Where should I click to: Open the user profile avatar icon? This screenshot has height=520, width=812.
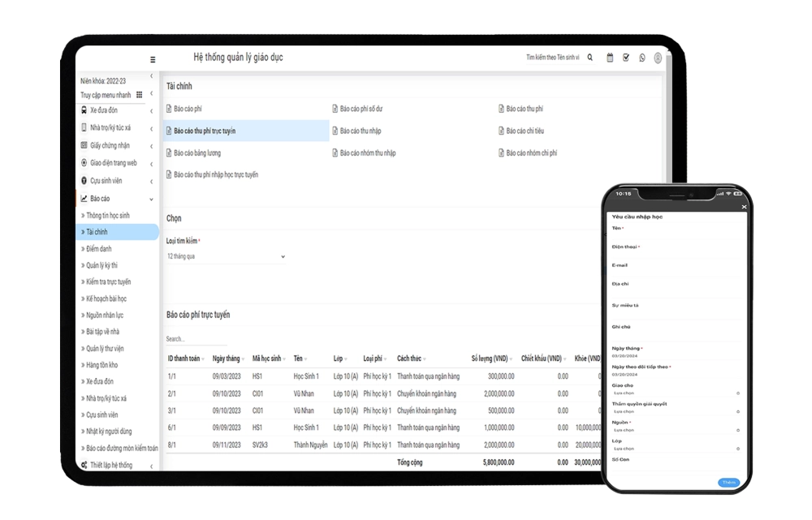click(x=658, y=58)
